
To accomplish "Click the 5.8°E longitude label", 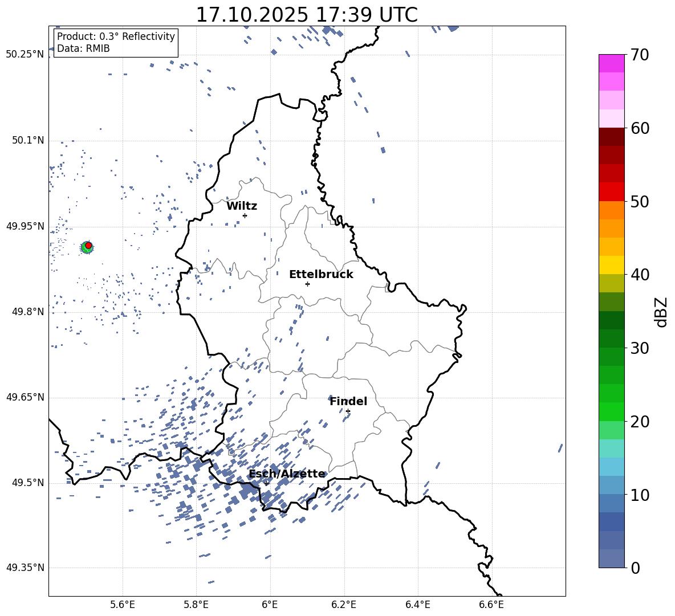I will (x=196, y=605).
